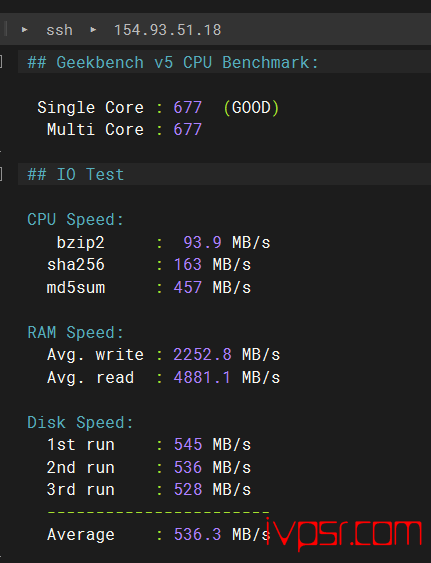Click the IO Test heading

76,175
